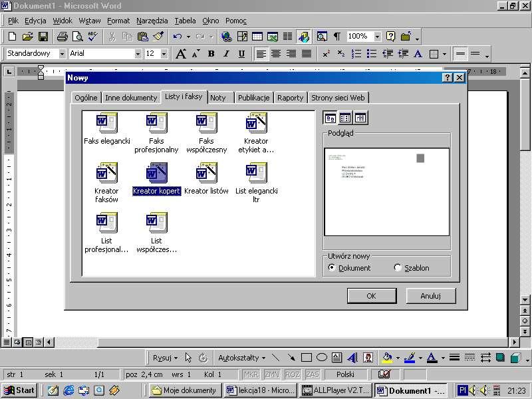Click the Start button
This screenshot has width=532, height=399.
[19, 390]
